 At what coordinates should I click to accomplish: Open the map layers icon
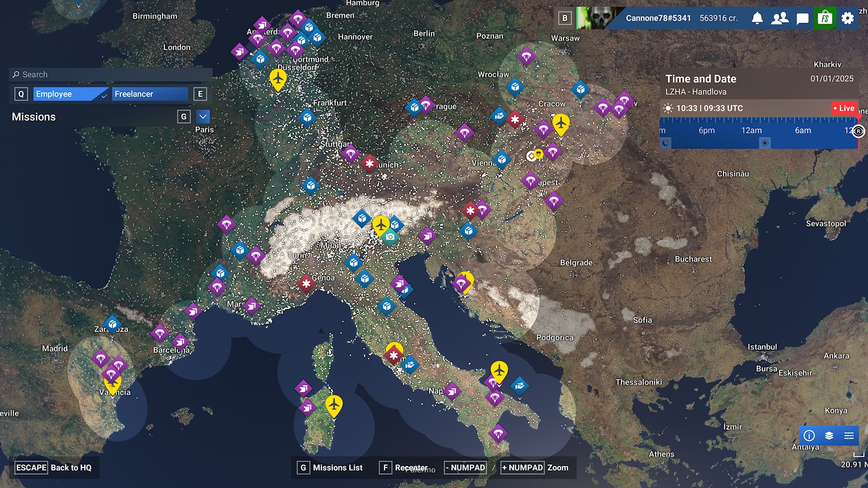(x=829, y=436)
